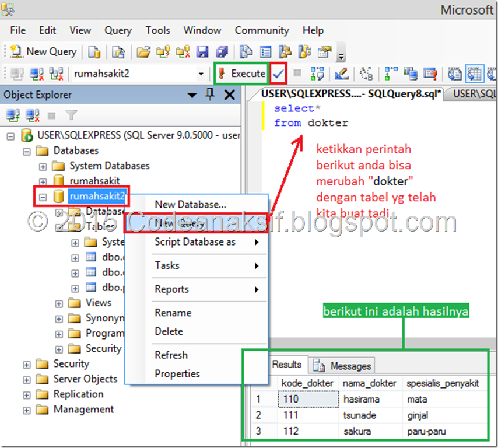Toggle Include Actual Execution Plan icon
The width and height of the screenshot is (498, 448).
pyautogui.click(x=391, y=73)
